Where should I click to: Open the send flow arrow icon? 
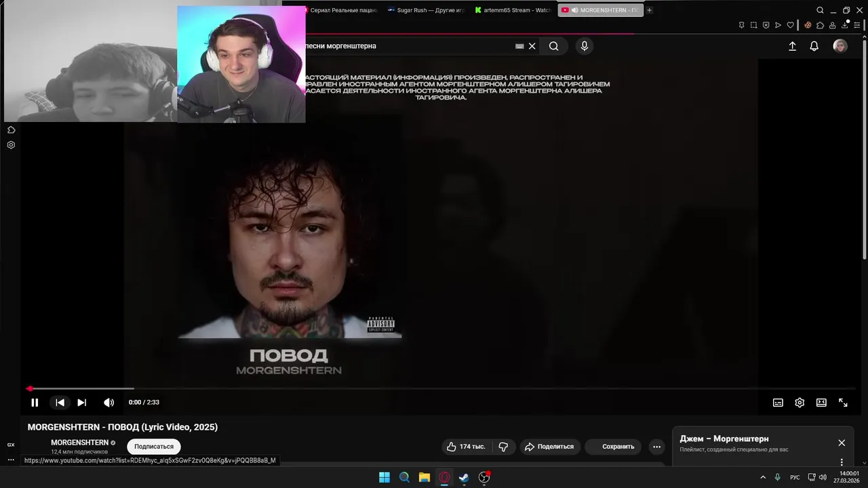pos(778,25)
